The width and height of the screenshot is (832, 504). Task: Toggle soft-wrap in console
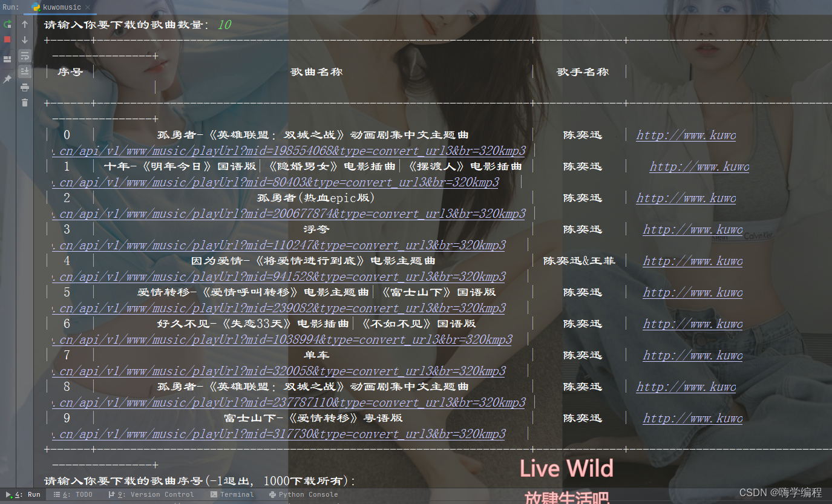(25, 56)
